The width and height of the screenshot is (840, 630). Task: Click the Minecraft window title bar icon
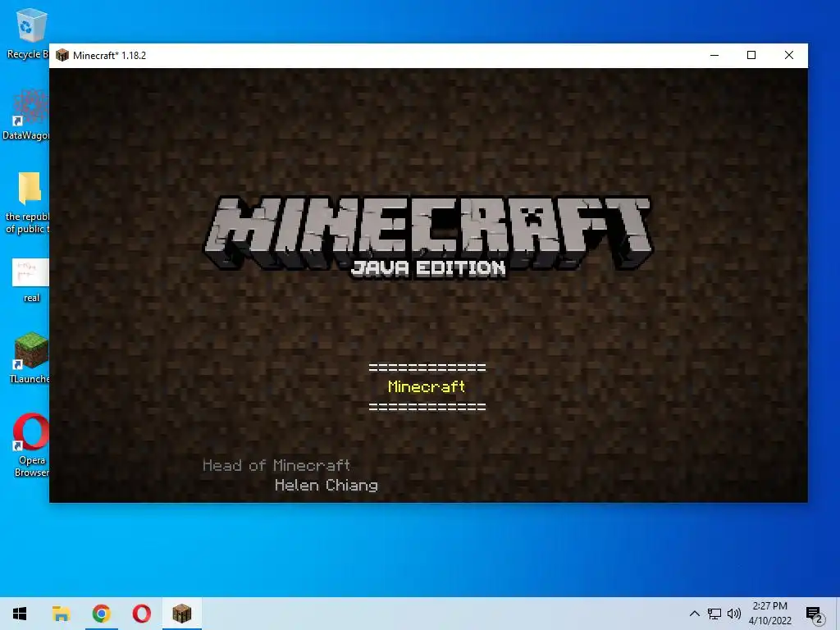[62, 55]
